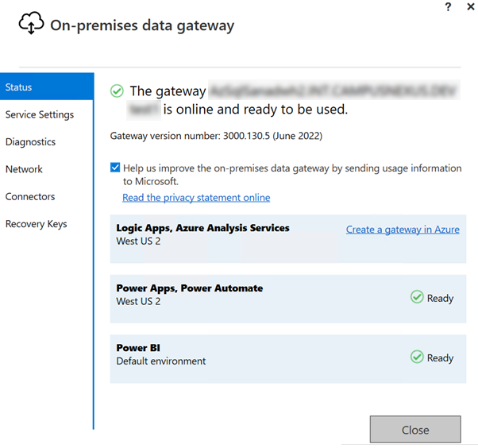Image resolution: width=478 pixels, height=448 pixels.
Task: Click the green checkmark beside gateway online message
Action: pos(118,91)
